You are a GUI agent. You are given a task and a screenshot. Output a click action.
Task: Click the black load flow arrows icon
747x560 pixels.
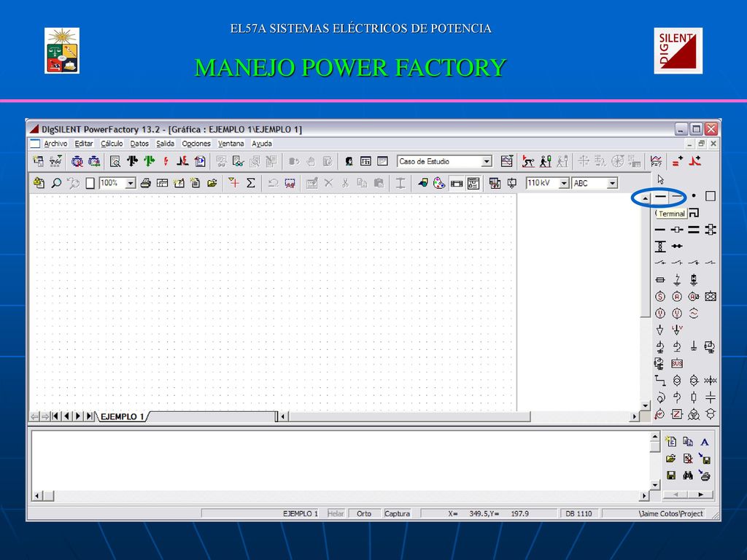click(132, 161)
